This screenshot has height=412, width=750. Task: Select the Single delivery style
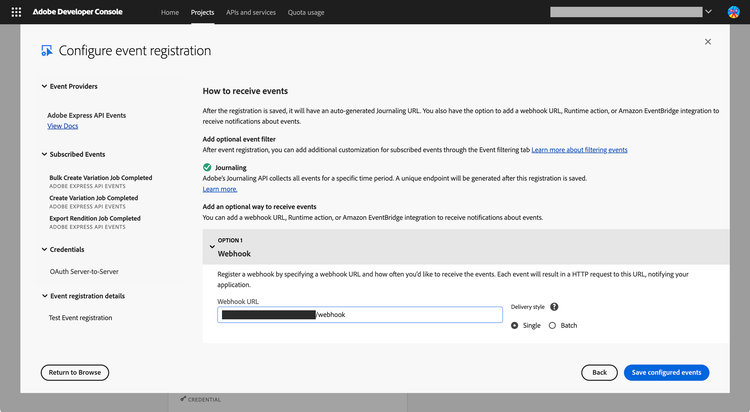[x=515, y=325]
